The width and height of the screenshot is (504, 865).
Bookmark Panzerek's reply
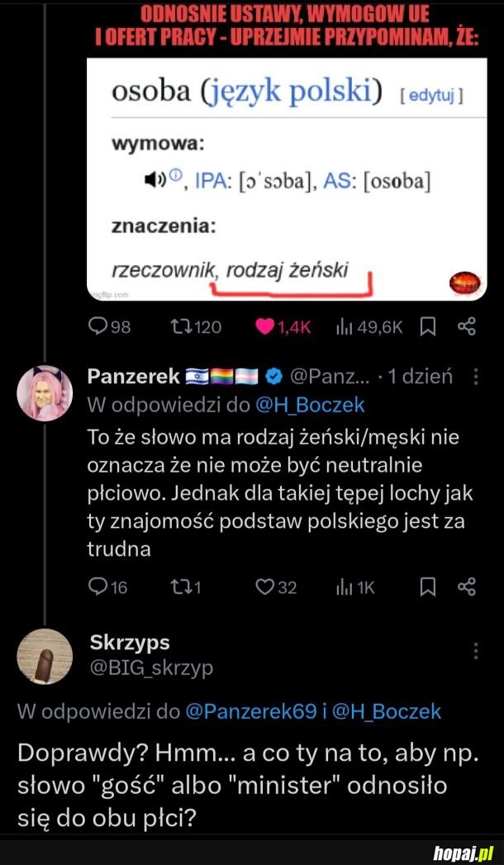(428, 587)
